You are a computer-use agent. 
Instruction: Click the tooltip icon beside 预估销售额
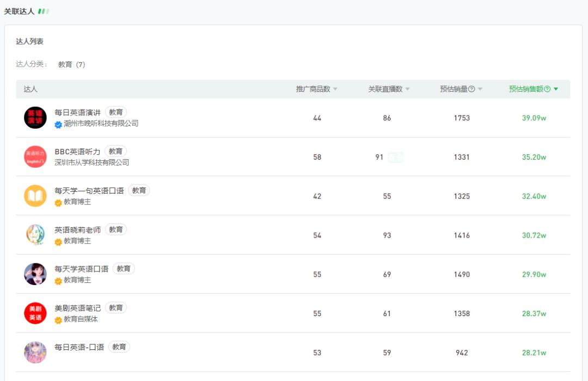pyautogui.click(x=546, y=89)
